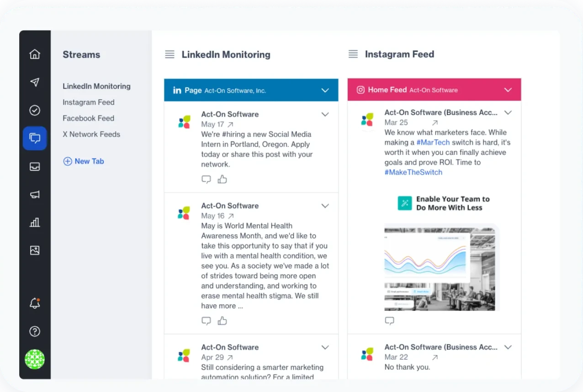The image size is (583, 392).
Task: Open the Help question mark icon
Action: pyautogui.click(x=35, y=331)
